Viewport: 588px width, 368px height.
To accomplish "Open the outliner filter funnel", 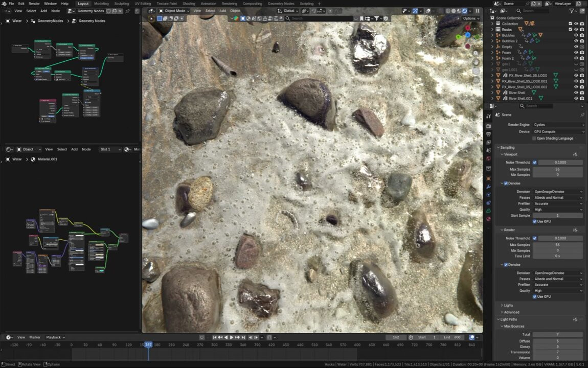I will tap(571, 11).
